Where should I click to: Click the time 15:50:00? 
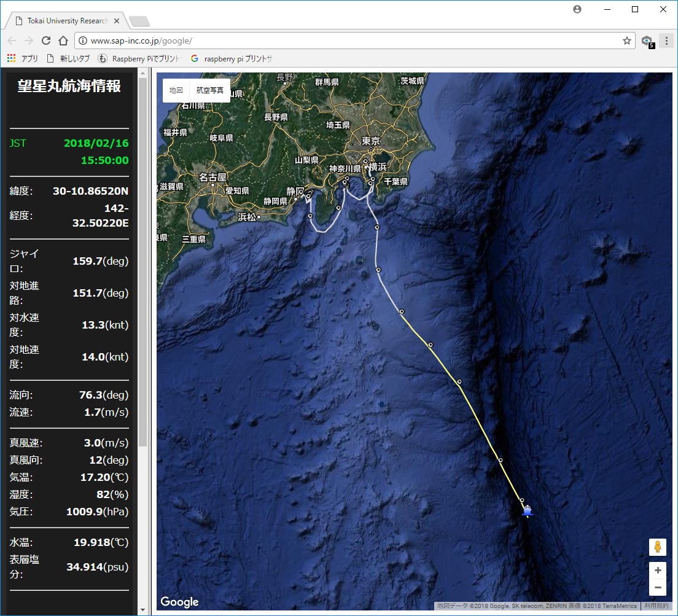click(105, 160)
